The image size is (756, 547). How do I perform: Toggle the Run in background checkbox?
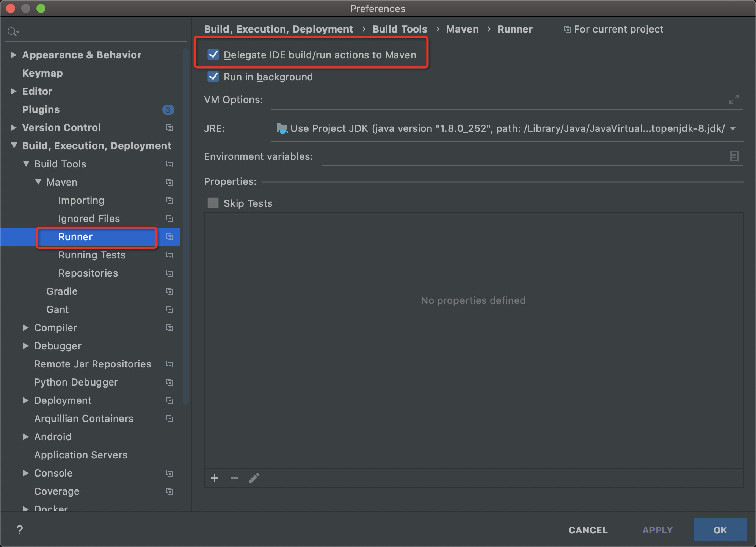(213, 77)
